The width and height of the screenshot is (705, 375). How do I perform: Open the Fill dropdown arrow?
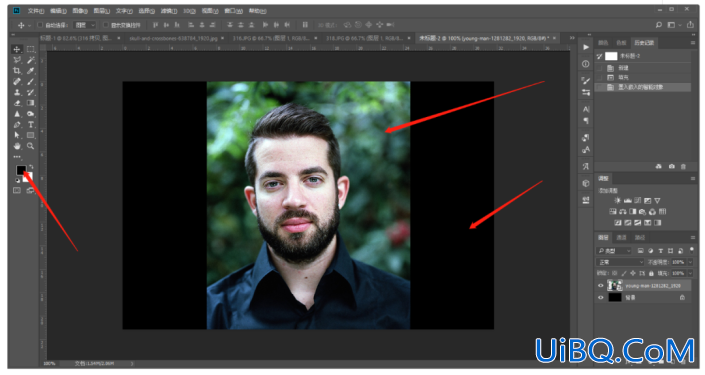[x=690, y=273]
